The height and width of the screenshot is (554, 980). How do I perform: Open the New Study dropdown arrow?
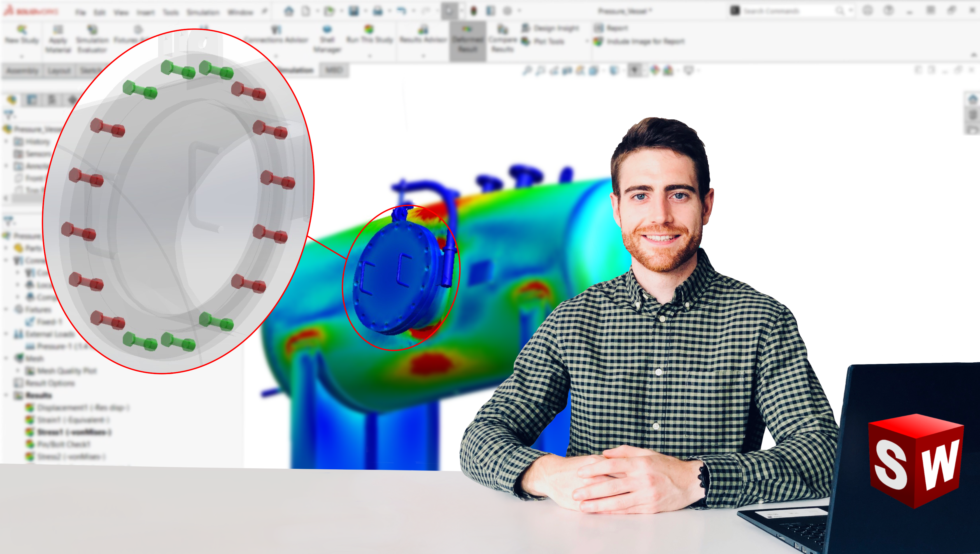coord(22,57)
